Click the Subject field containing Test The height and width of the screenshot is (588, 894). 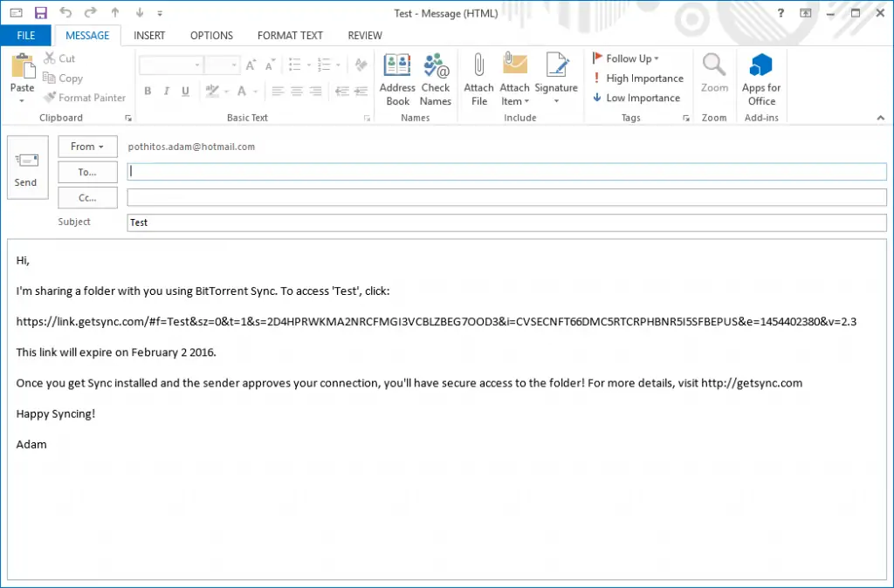click(x=507, y=222)
